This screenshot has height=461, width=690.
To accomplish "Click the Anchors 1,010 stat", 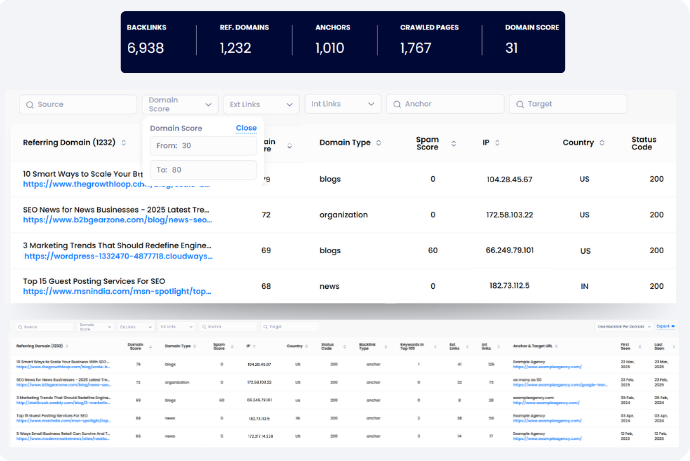I will (x=333, y=40).
